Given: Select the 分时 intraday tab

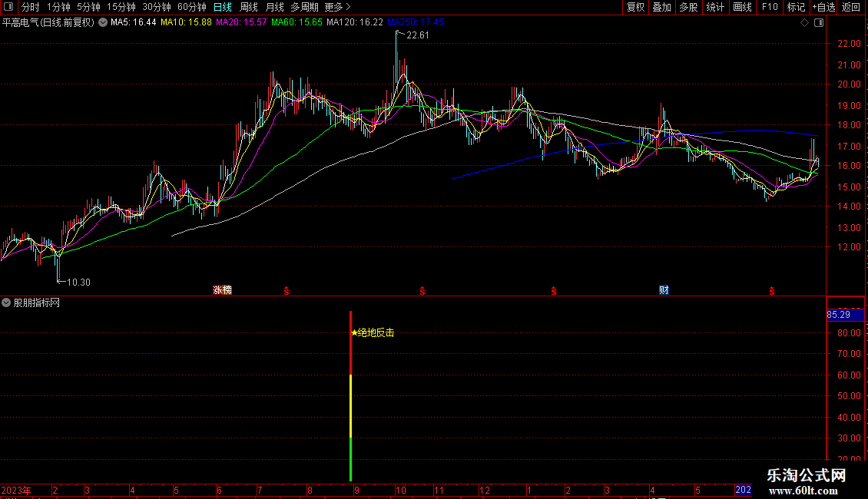Looking at the screenshot, I should [31, 7].
